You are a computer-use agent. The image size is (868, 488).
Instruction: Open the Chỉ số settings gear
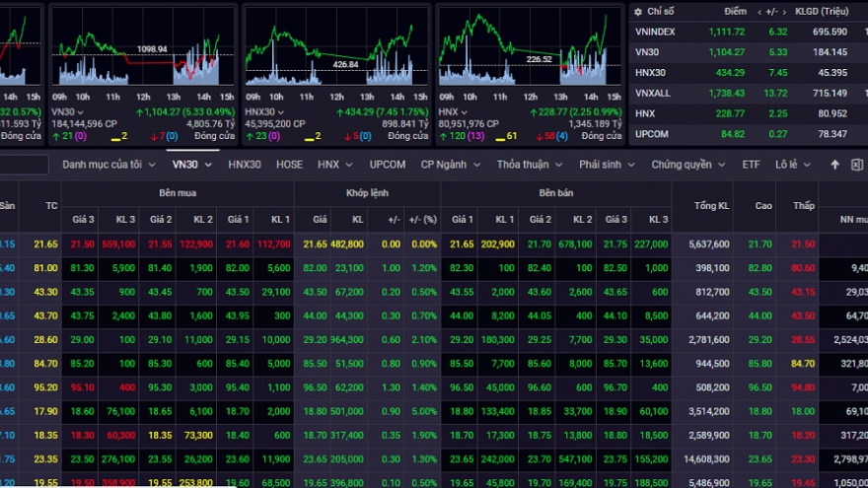[637, 11]
